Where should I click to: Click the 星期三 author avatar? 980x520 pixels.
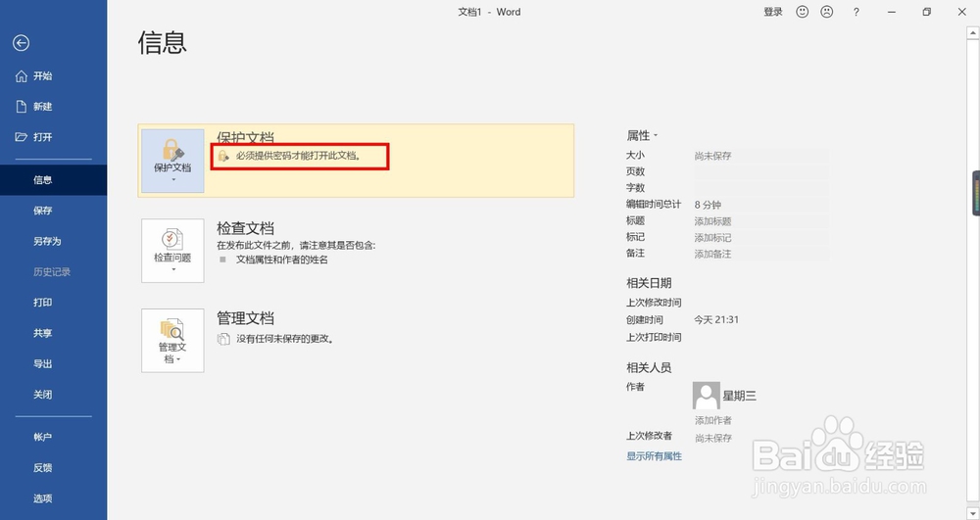[x=707, y=396]
